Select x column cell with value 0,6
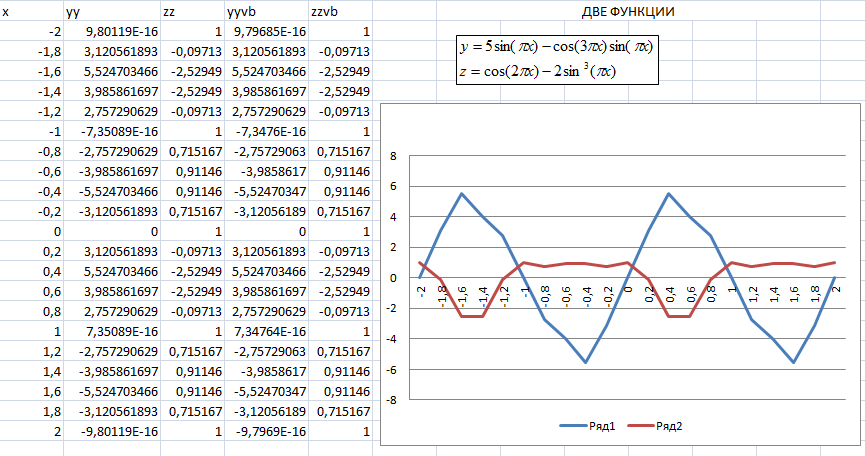This screenshot has width=865, height=456. 31,291
